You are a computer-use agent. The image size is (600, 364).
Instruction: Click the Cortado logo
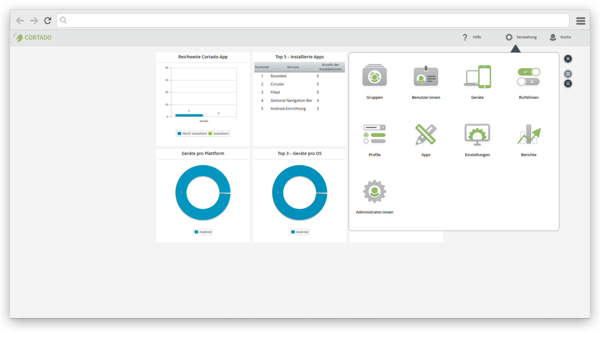click(x=33, y=37)
